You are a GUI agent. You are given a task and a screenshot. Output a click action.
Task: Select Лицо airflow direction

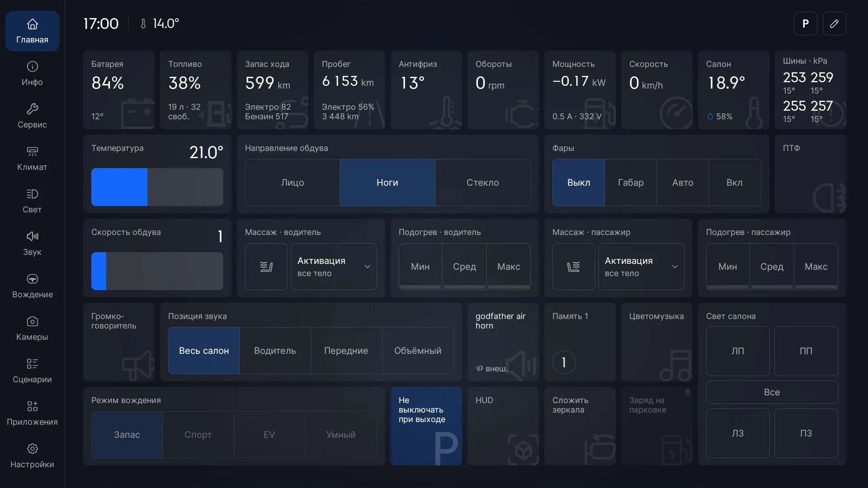(292, 183)
